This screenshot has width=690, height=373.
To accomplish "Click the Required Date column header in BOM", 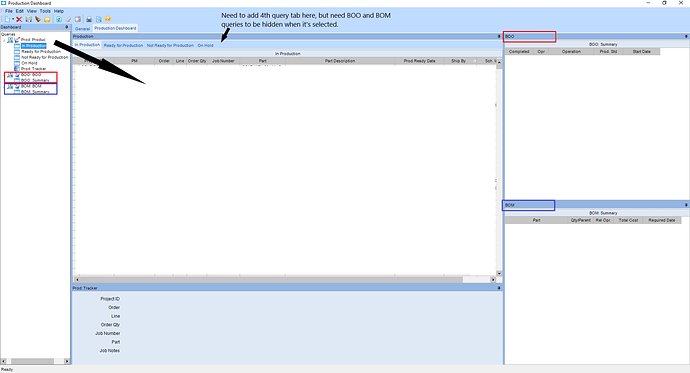I will tap(662, 220).
